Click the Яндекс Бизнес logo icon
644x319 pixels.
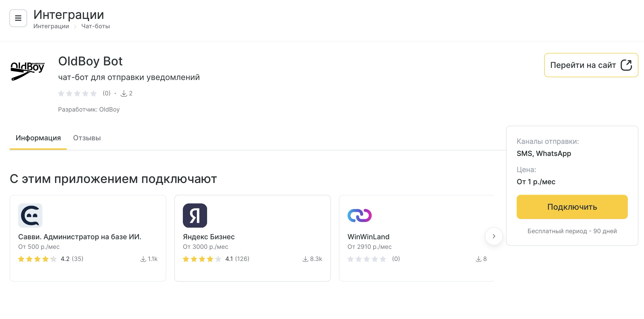point(195,216)
